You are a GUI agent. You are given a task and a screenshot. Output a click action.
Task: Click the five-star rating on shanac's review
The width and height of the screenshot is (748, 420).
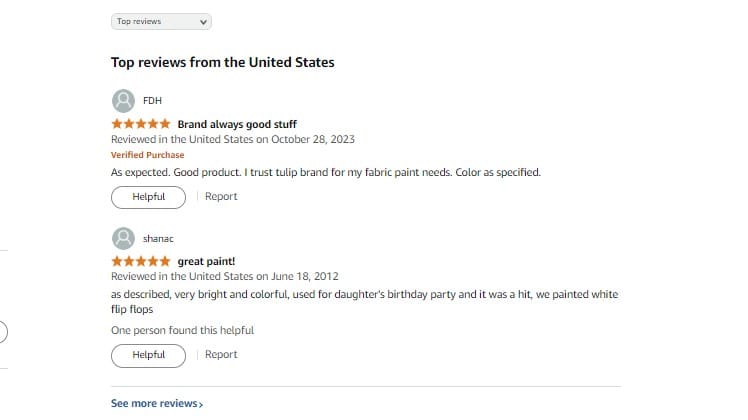click(x=140, y=262)
